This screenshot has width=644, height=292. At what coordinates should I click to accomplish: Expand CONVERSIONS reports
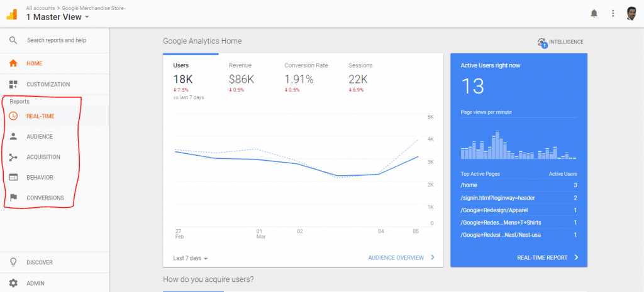tap(45, 198)
